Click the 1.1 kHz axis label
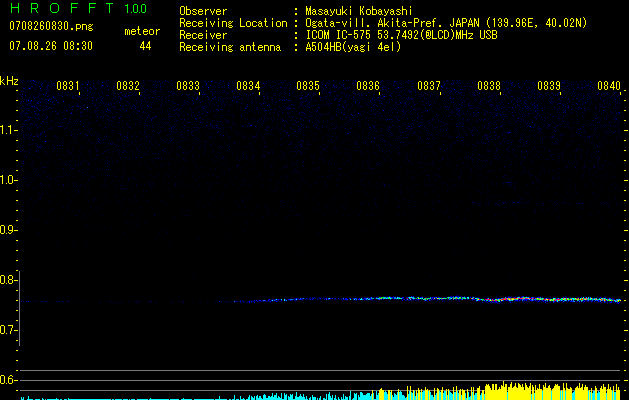629x400 pixels. click(9, 130)
